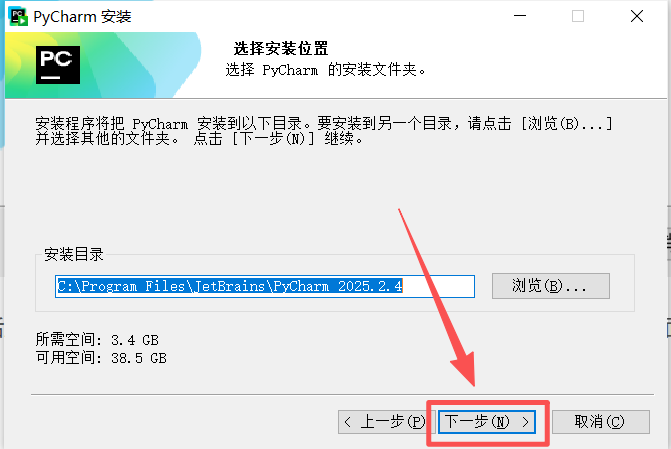Cancel setup via 取消(C) button
Viewport: 671px width, 449px height.
[x=601, y=422]
